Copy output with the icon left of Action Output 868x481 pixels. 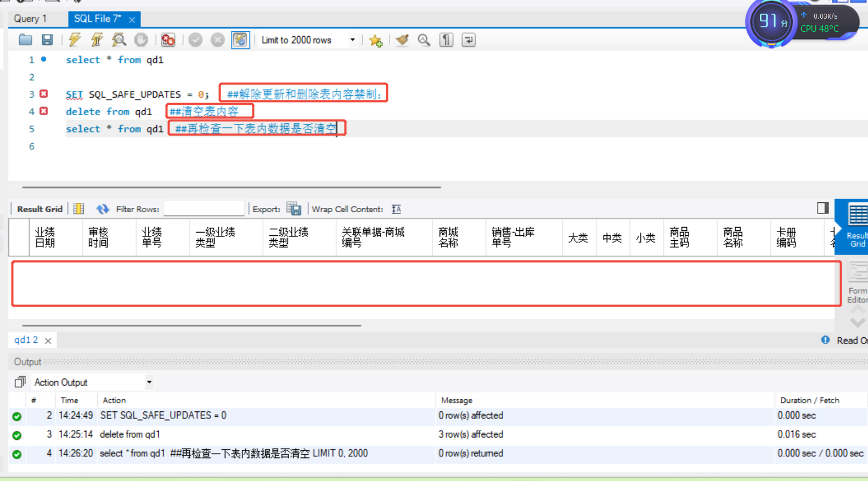pyautogui.click(x=20, y=382)
